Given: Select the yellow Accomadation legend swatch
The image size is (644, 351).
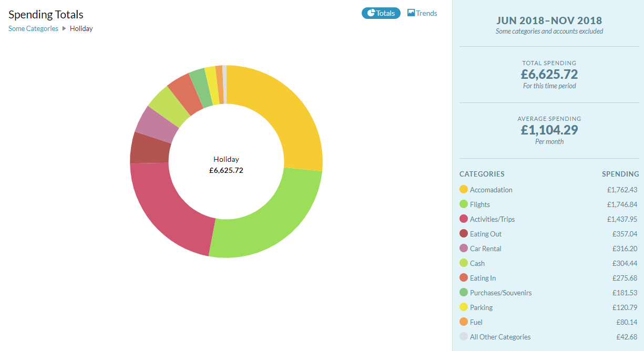Looking at the screenshot, I should point(464,190).
